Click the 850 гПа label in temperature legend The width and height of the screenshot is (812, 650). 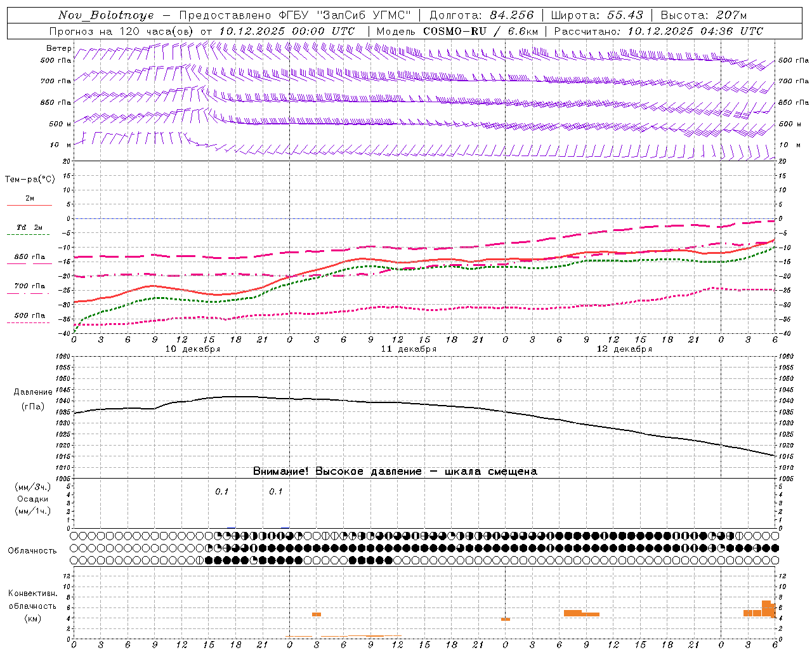click(x=30, y=257)
